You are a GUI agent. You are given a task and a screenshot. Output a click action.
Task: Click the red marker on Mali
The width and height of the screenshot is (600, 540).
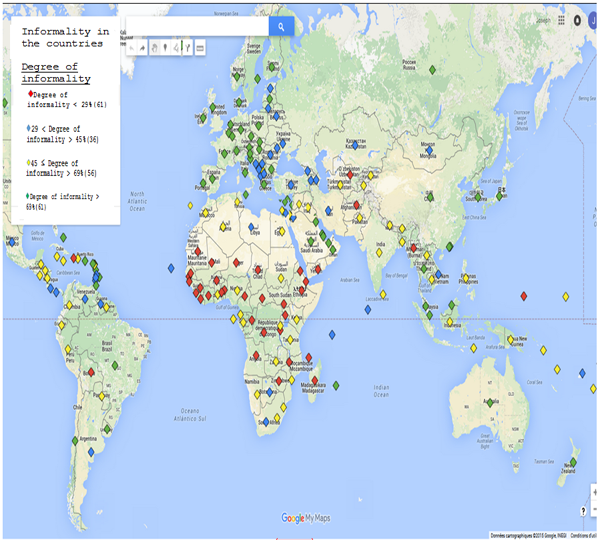(212, 263)
